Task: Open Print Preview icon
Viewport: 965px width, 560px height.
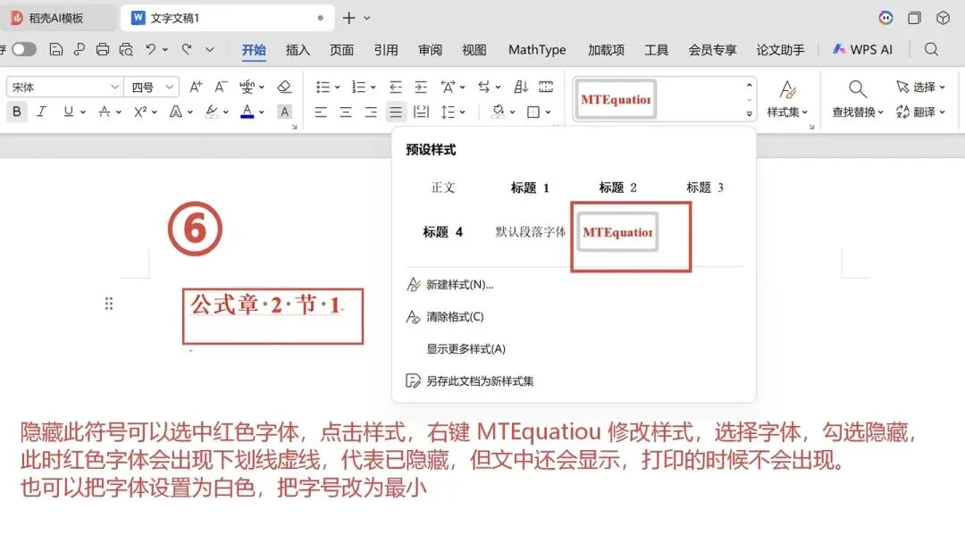Action: coord(126,50)
